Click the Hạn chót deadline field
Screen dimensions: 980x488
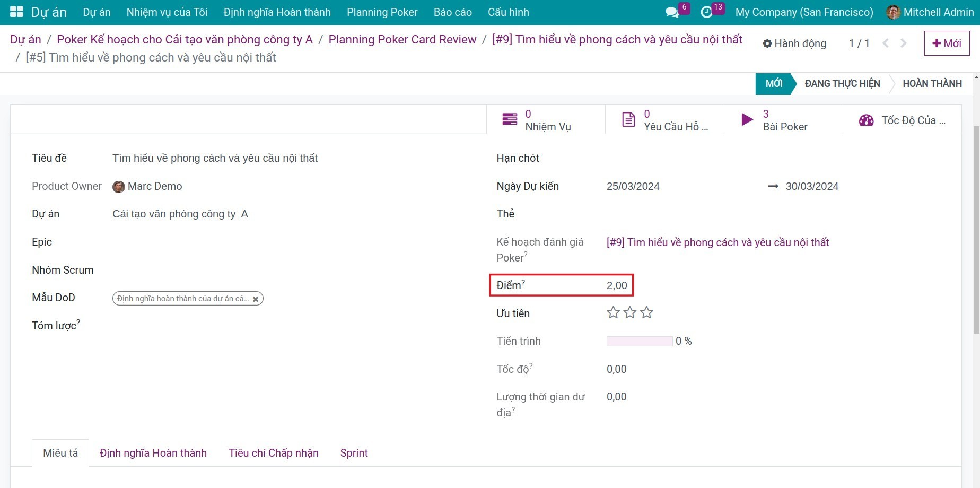[x=774, y=158]
